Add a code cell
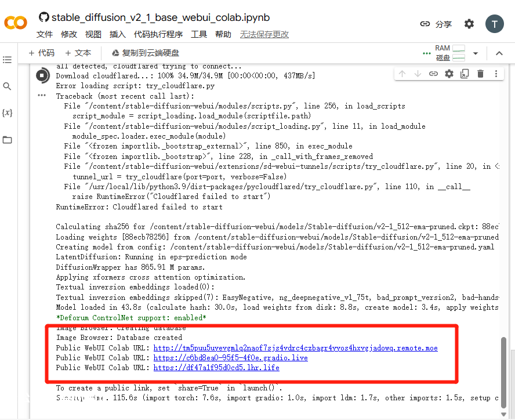 click(41, 53)
